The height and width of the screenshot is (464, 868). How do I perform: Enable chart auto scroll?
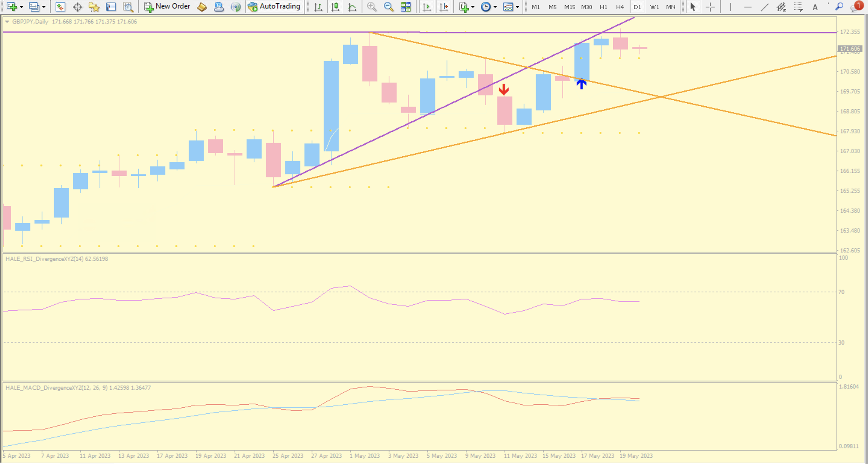[426, 7]
